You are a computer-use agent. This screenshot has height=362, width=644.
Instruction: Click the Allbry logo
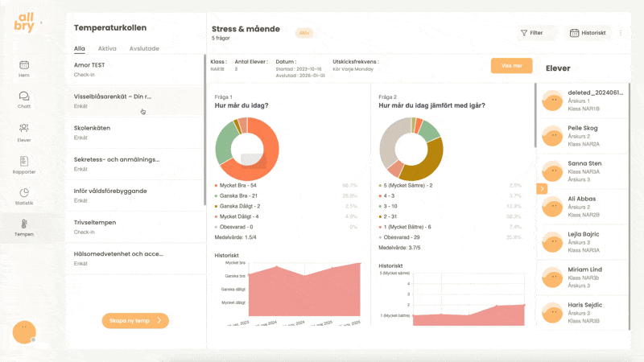26,24
